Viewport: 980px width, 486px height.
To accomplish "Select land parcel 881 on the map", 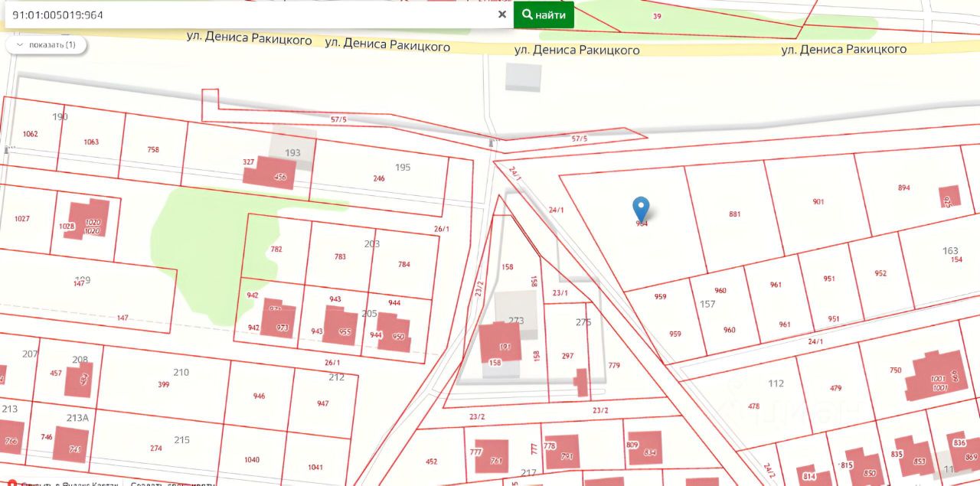I will [x=735, y=214].
